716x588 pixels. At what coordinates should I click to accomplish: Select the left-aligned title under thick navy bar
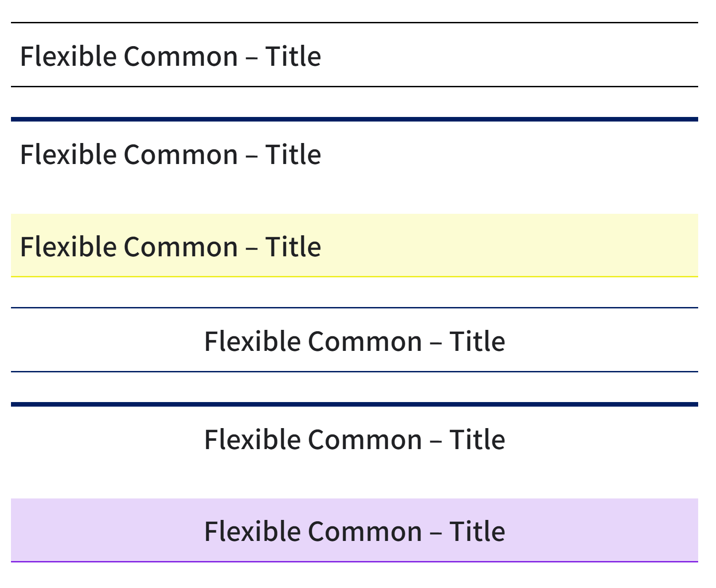click(x=171, y=154)
